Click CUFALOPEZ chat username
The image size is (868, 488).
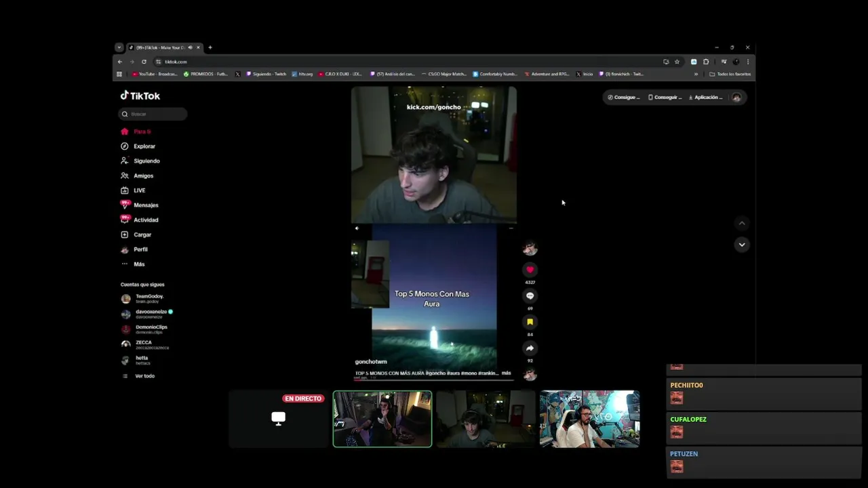pyautogui.click(x=688, y=420)
